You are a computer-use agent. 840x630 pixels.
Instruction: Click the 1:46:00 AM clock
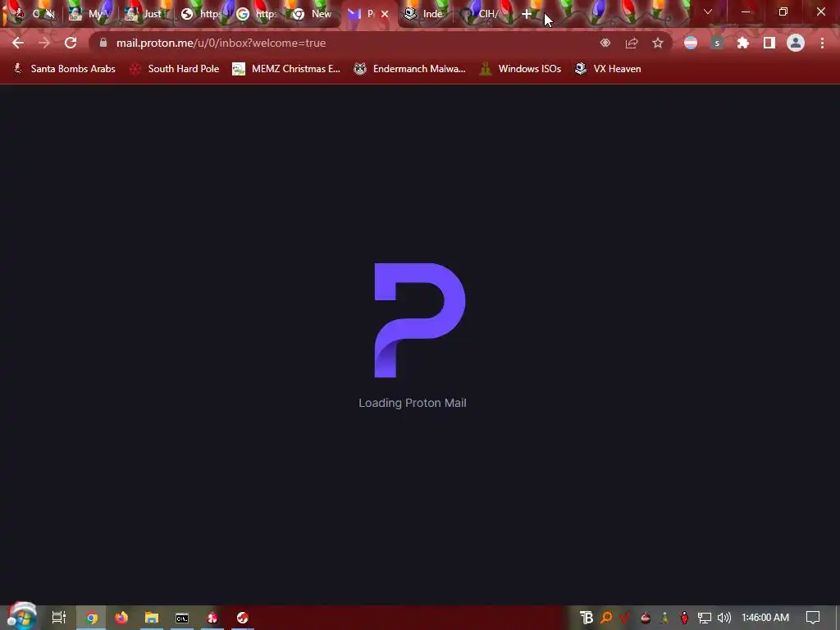[765, 618]
